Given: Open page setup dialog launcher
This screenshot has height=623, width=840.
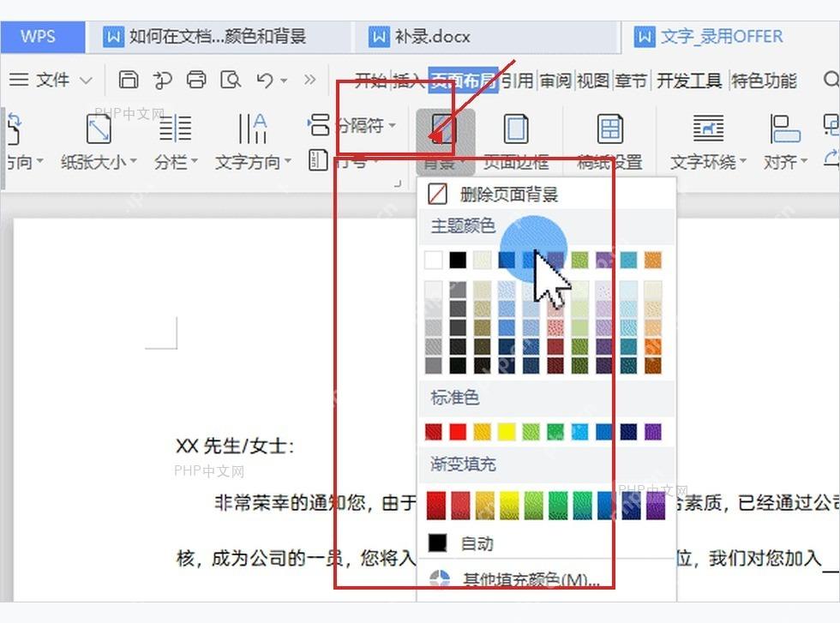Looking at the screenshot, I should tap(398, 183).
